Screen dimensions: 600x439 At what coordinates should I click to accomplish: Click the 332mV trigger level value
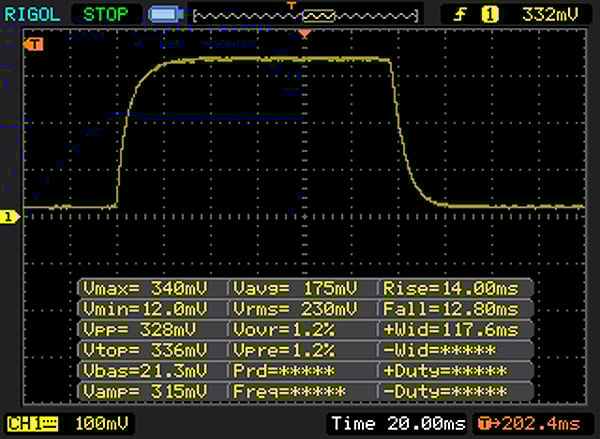pyautogui.click(x=550, y=15)
